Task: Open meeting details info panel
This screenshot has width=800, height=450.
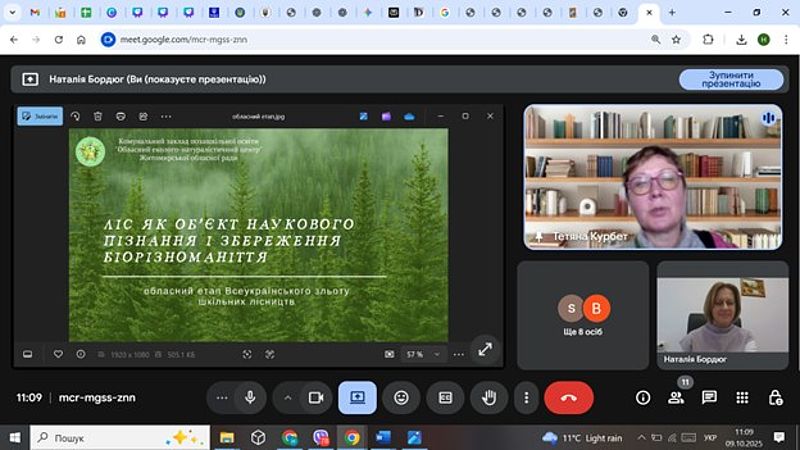Action: pyautogui.click(x=643, y=397)
